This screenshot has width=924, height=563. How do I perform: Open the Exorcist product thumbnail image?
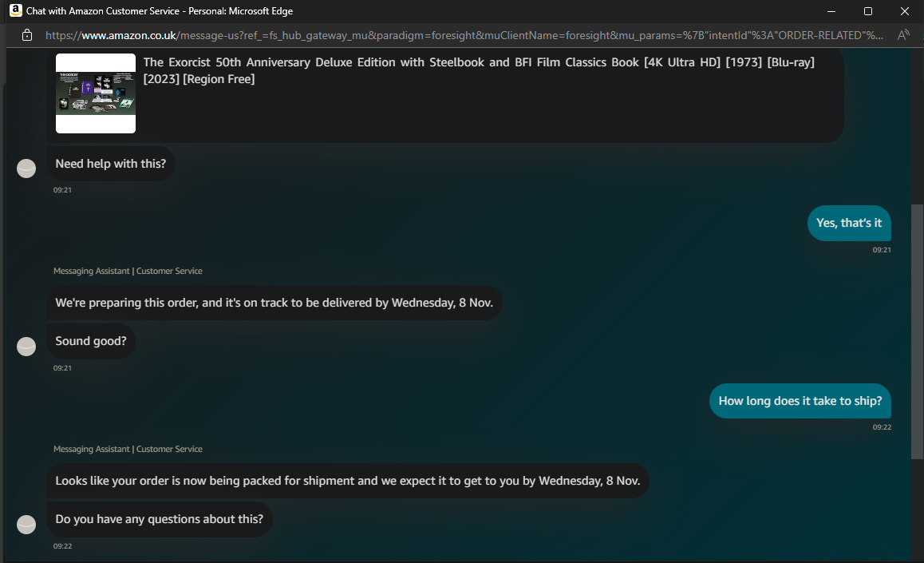point(96,93)
